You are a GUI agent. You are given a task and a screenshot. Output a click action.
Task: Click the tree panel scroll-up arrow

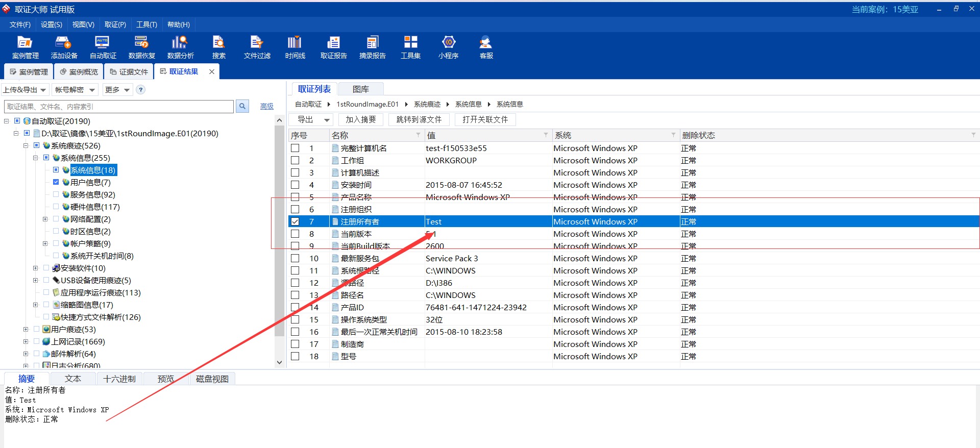point(279,120)
